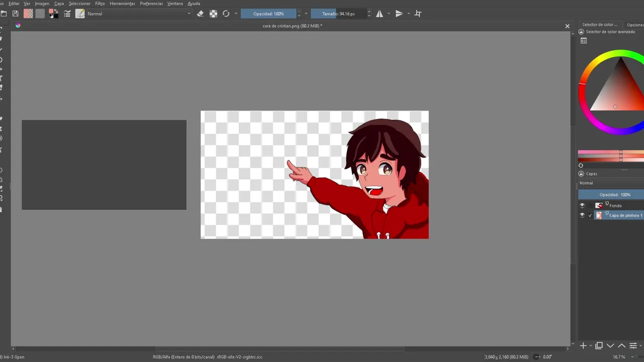The image size is (644, 362).
Task: Open the Ver menu
Action: click(x=27, y=4)
